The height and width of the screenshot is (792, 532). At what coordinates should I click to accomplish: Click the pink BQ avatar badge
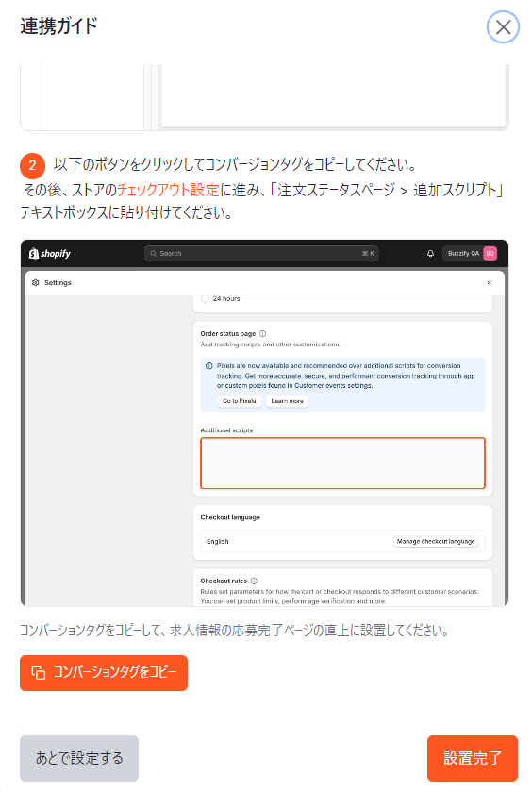pyautogui.click(x=490, y=254)
